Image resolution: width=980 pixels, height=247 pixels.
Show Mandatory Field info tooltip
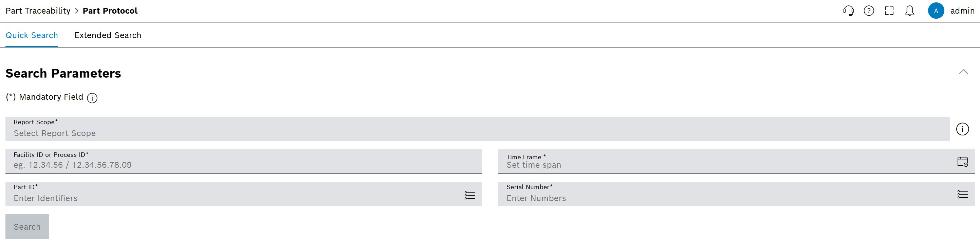point(92,98)
